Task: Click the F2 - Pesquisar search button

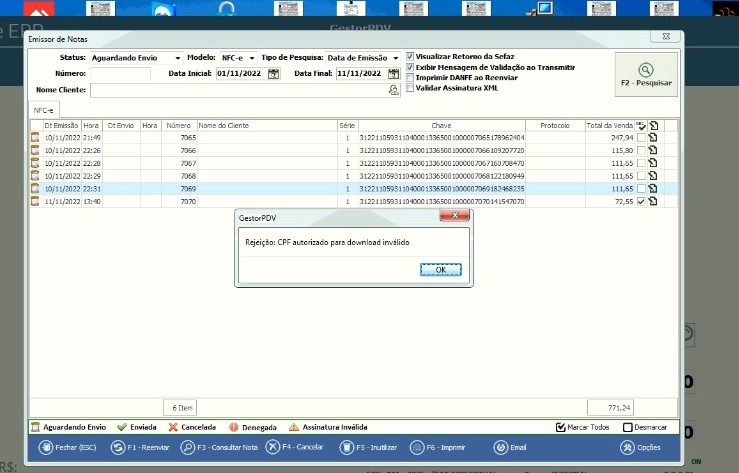Action: (645, 74)
